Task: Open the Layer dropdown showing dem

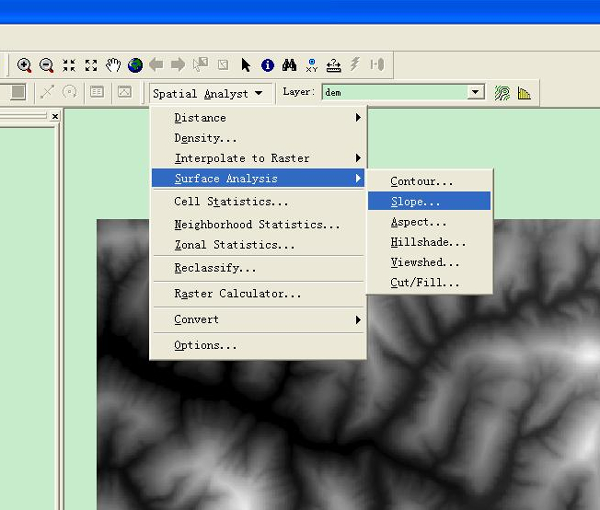Action: pos(476,93)
